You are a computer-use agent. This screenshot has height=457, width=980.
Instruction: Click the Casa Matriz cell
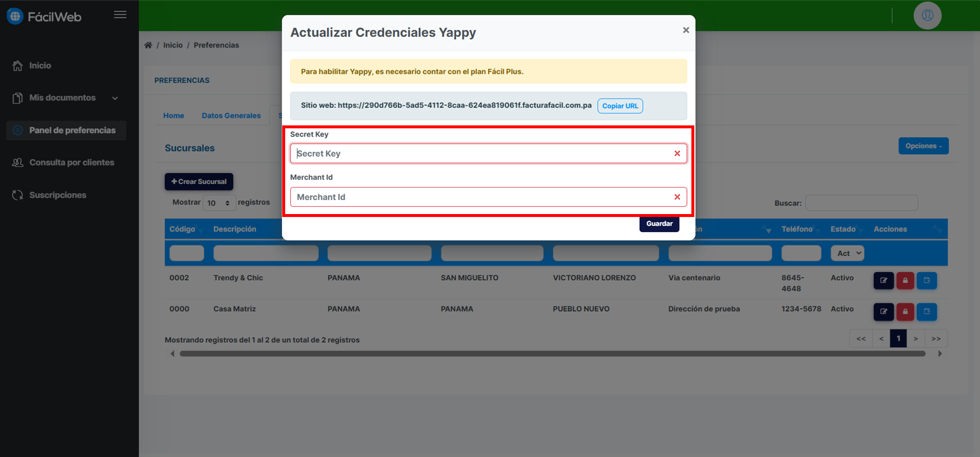coord(235,309)
